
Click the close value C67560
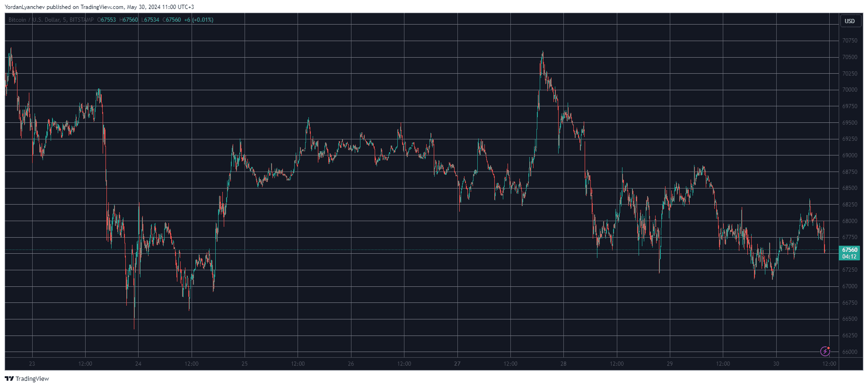[x=172, y=20]
